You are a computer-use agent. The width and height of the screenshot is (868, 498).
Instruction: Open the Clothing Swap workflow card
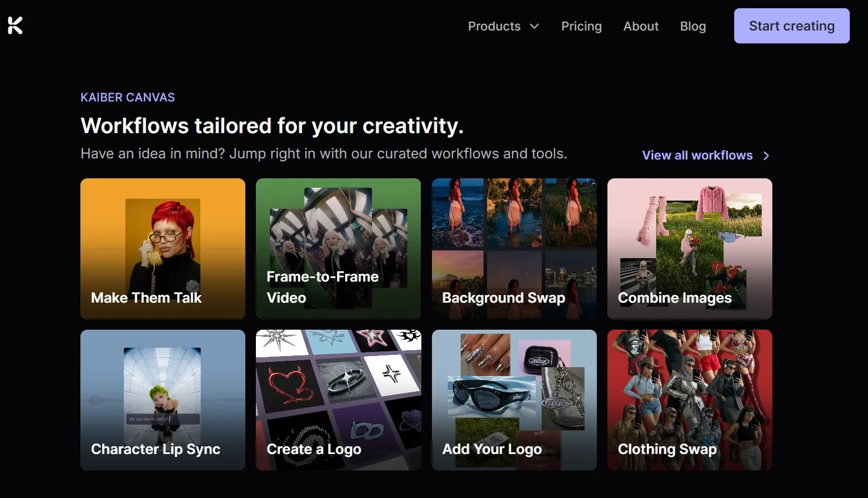(690, 400)
